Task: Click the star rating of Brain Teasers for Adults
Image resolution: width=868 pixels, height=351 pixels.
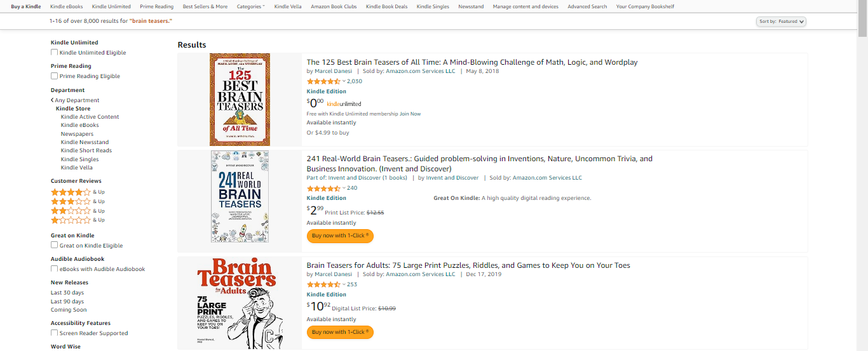Action: [x=323, y=284]
